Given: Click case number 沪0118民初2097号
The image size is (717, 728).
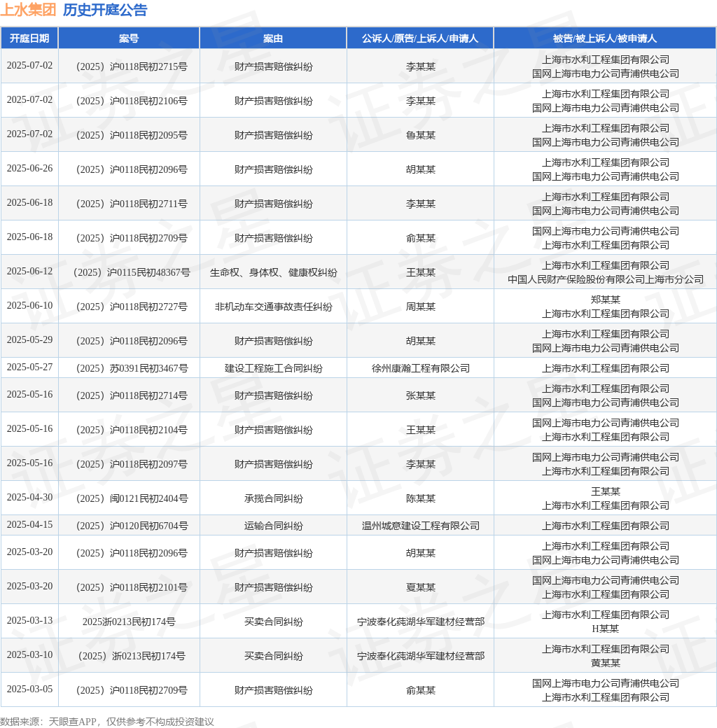Looking at the screenshot, I should pos(132,464).
